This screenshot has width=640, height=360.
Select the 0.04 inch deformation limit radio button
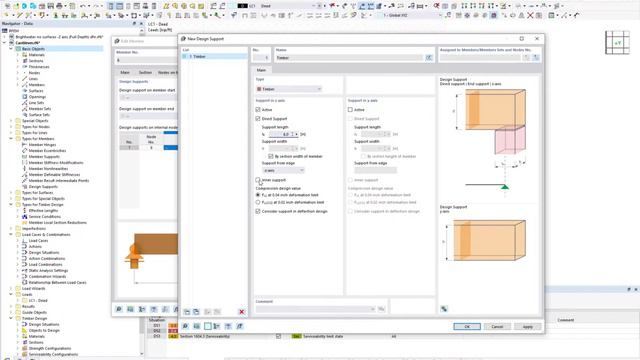click(258, 195)
